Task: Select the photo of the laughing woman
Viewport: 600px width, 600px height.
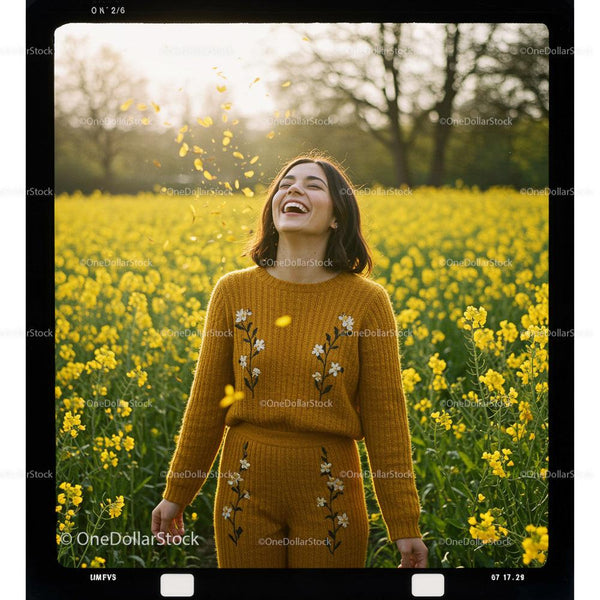Action: click(302, 295)
